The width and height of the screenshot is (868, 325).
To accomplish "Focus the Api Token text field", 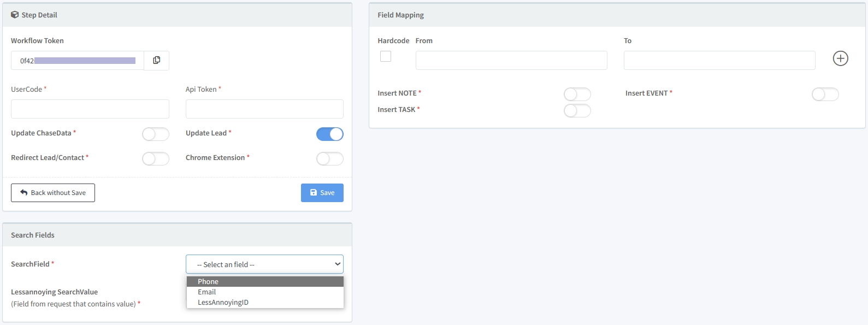I will [264, 109].
